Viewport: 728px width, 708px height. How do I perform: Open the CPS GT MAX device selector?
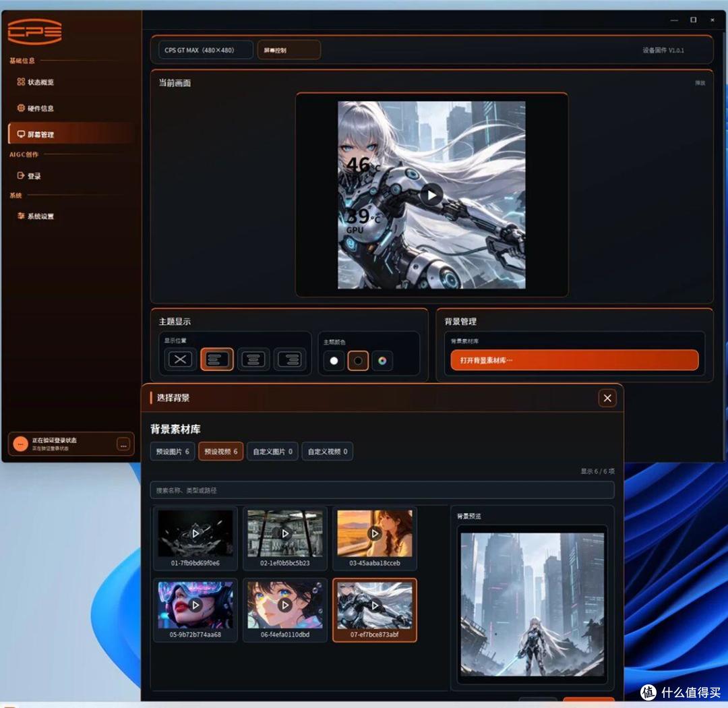(206, 50)
